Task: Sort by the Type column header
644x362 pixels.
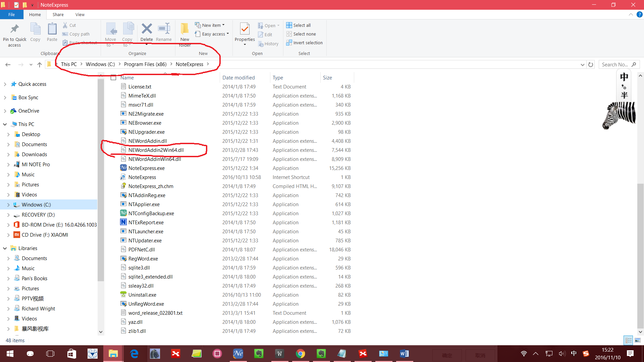Action: coord(278,77)
